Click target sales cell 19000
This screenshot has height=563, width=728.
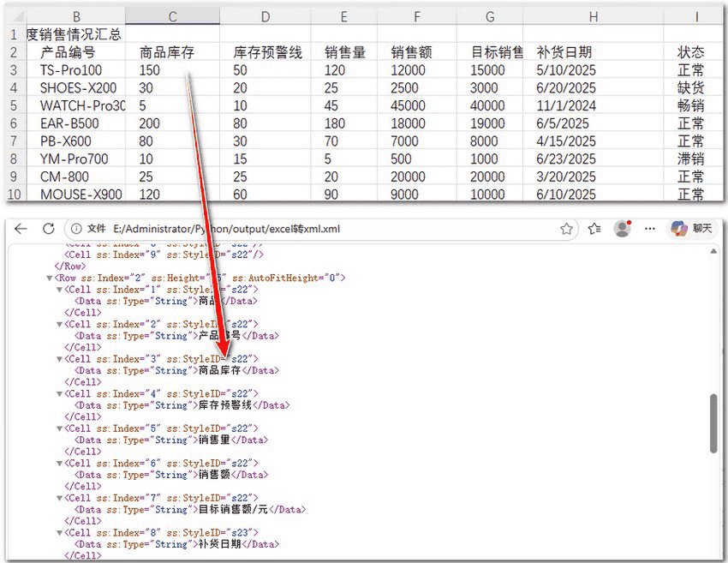[x=490, y=123]
